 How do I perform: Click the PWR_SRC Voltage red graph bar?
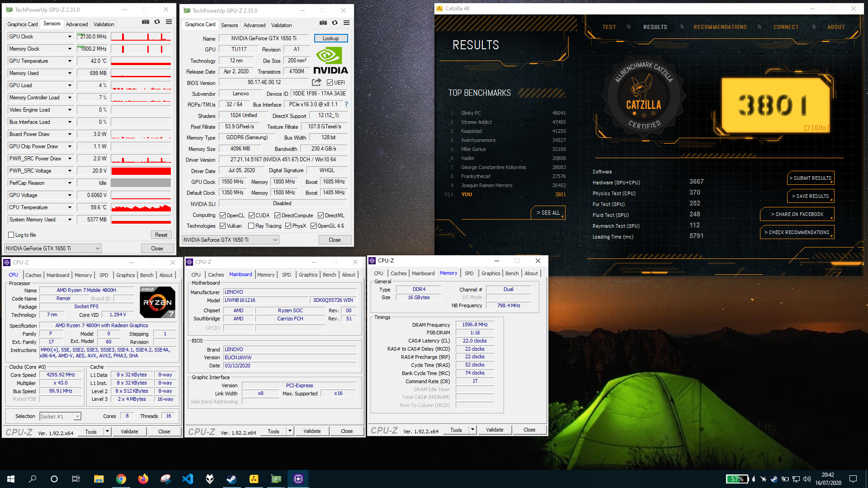coord(141,171)
